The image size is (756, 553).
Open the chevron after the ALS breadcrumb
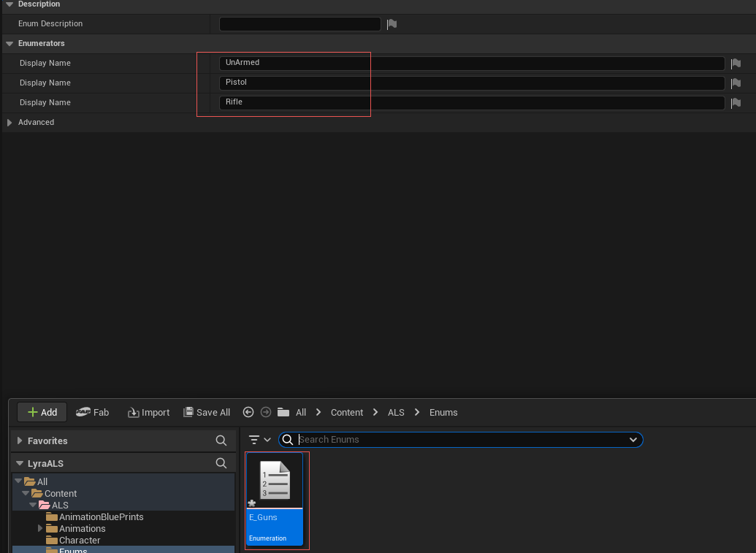tap(417, 412)
